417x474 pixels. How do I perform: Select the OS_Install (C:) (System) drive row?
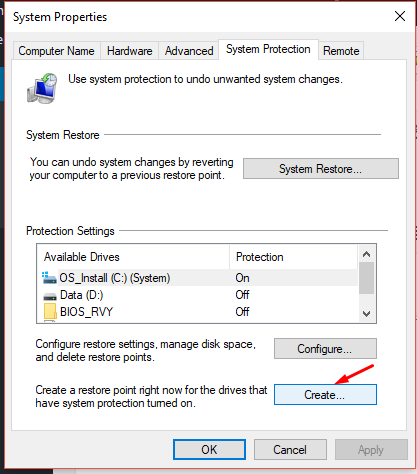pyautogui.click(x=198, y=278)
